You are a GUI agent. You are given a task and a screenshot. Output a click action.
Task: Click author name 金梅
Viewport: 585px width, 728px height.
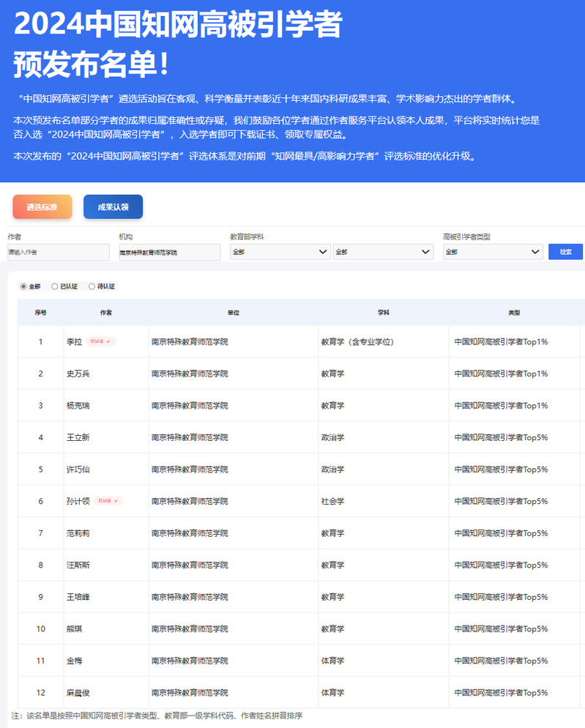tap(74, 661)
